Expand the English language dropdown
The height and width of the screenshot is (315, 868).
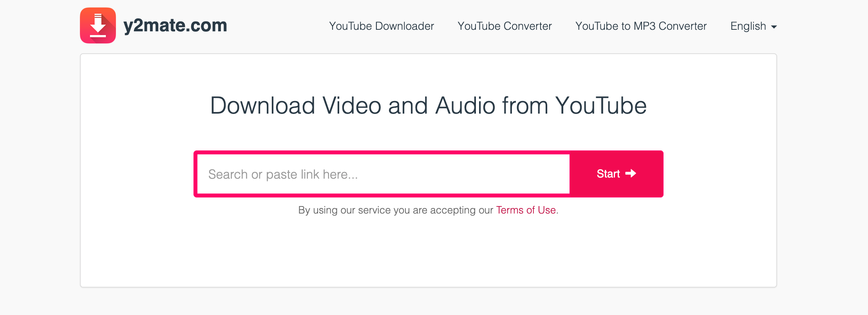(x=754, y=26)
